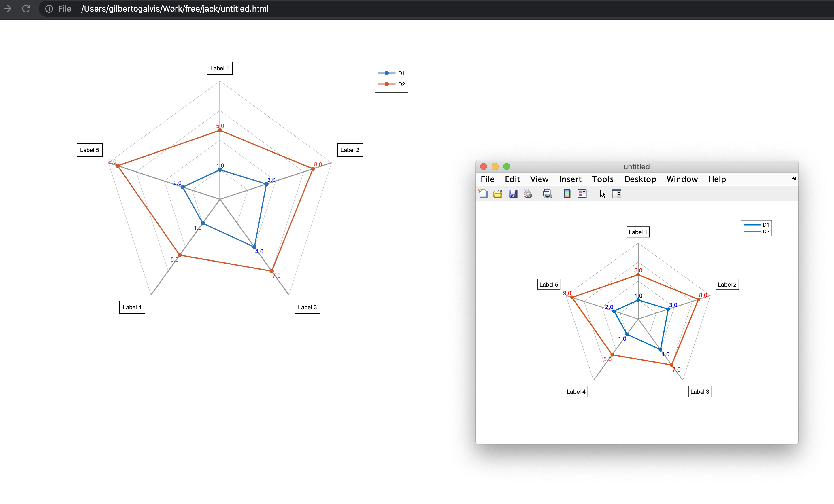Image resolution: width=834 pixels, height=504 pixels.
Task: Show Plot Tools and dock figure
Action: (617, 193)
